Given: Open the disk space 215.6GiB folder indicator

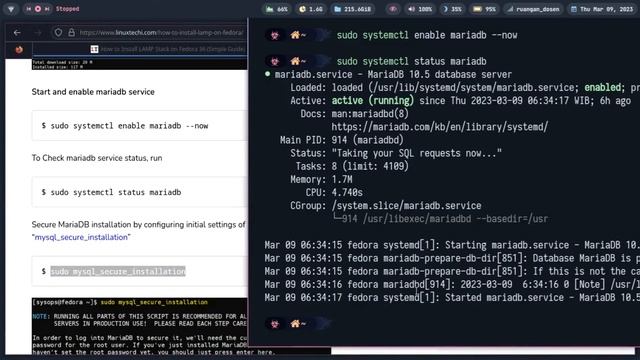Looking at the screenshot, I should (x=352, y=9).
